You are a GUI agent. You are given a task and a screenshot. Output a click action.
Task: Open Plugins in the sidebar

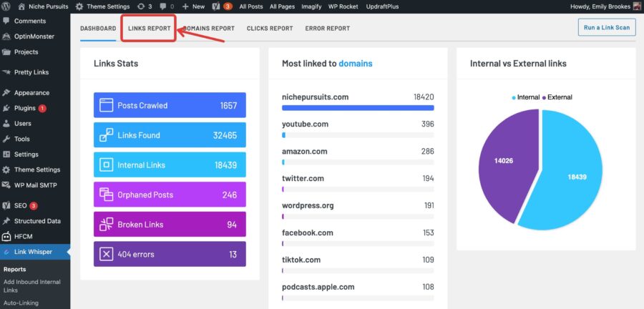[24, 108]
